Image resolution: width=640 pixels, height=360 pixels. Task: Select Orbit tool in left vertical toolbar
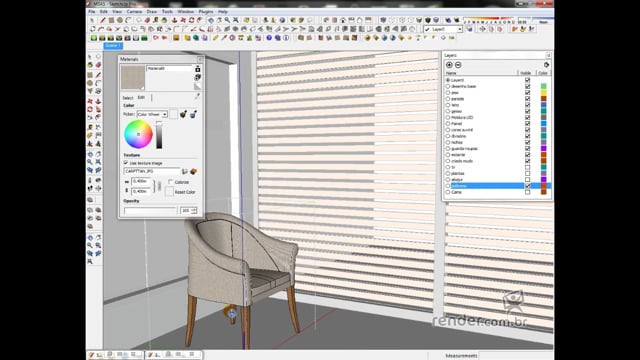(x=90, y=154)
